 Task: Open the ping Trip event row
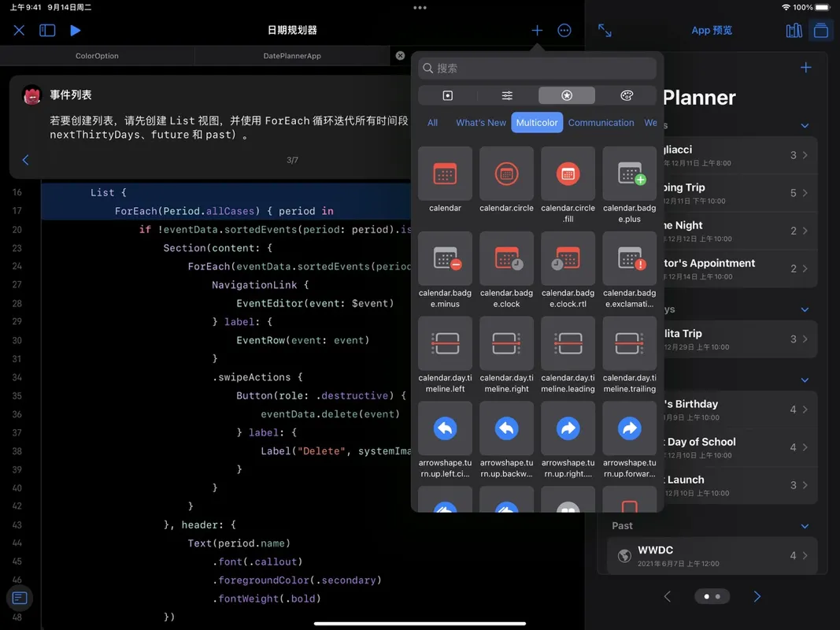(740, 193)
